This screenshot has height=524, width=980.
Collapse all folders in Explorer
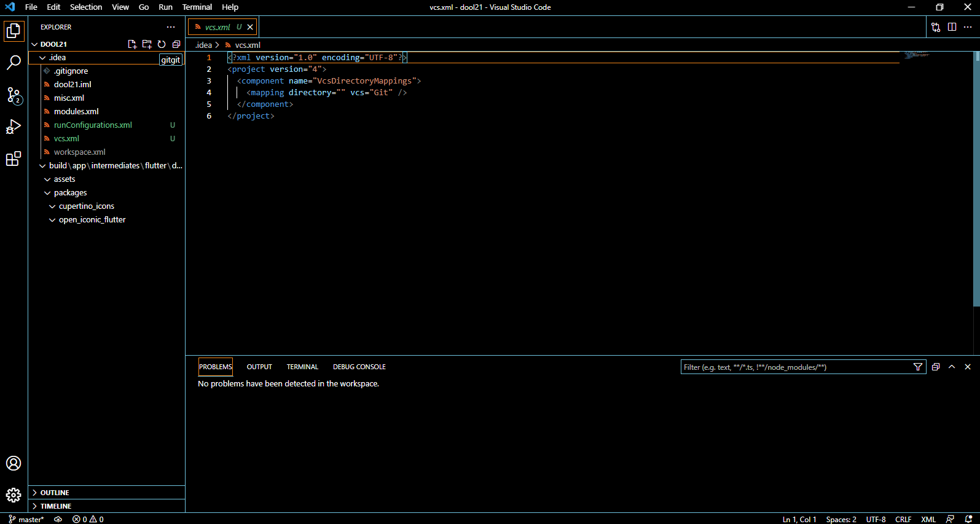[x=176, y=44]
